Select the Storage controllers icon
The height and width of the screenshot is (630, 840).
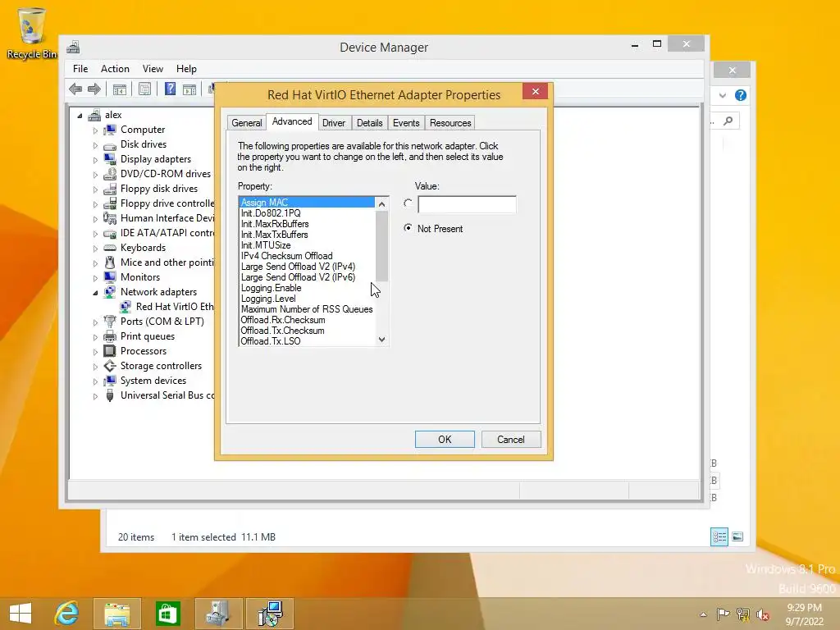coord(110,366)
